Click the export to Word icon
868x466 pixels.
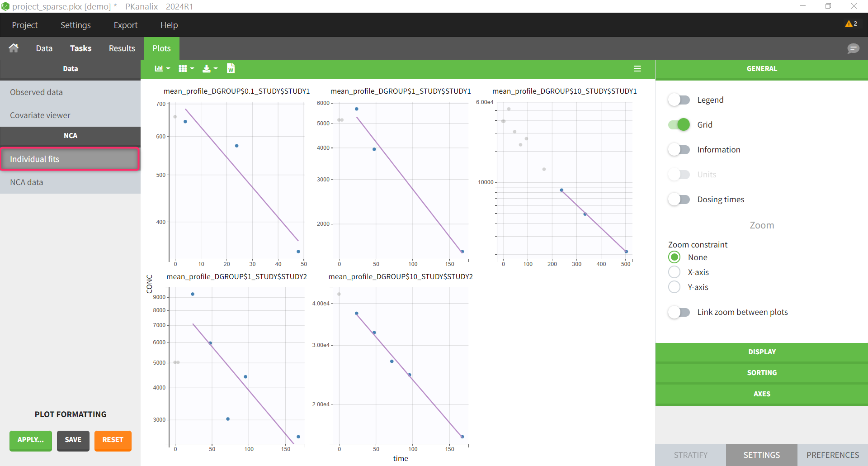tap(231, 68)
